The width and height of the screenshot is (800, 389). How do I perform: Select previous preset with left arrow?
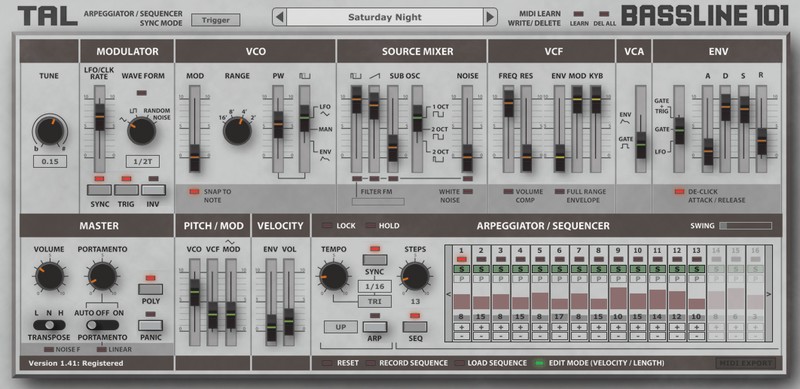click(279, 17)
